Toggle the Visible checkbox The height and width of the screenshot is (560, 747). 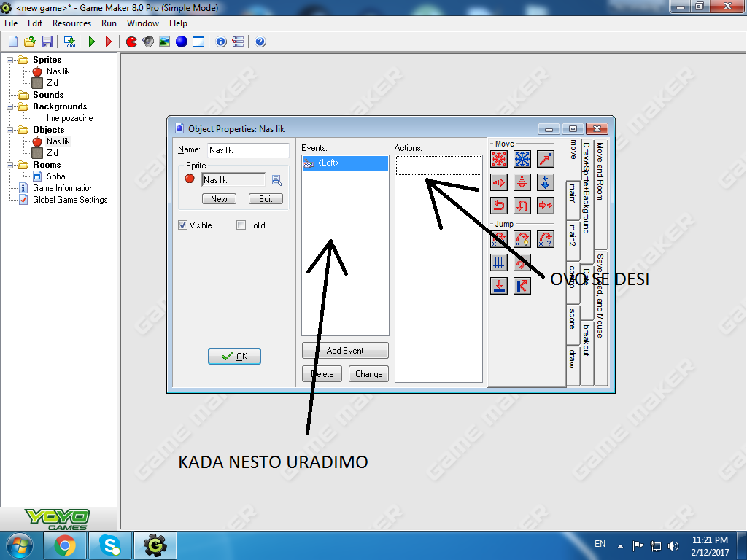pyautogui.click(x=182, y=225)
